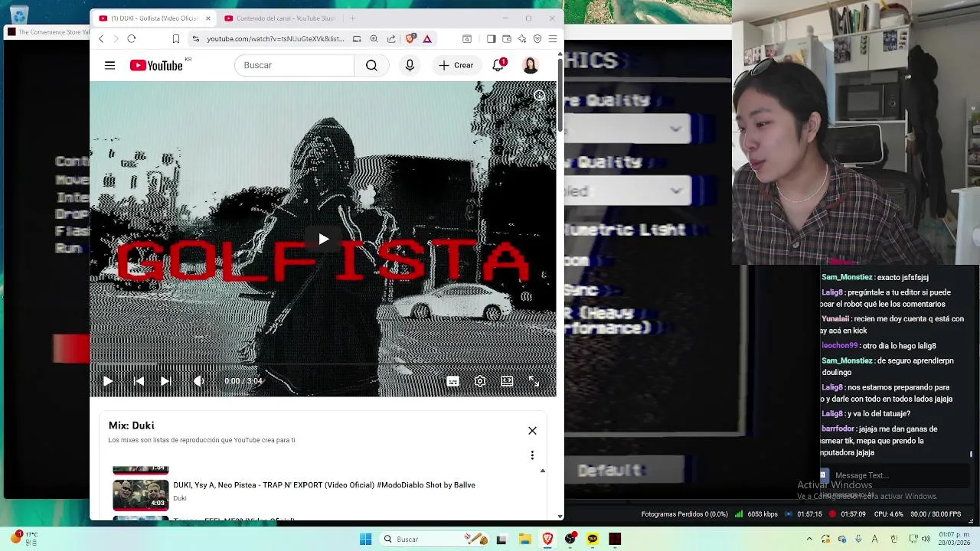Open File Explorer from the taskbar

coord(524,540)
